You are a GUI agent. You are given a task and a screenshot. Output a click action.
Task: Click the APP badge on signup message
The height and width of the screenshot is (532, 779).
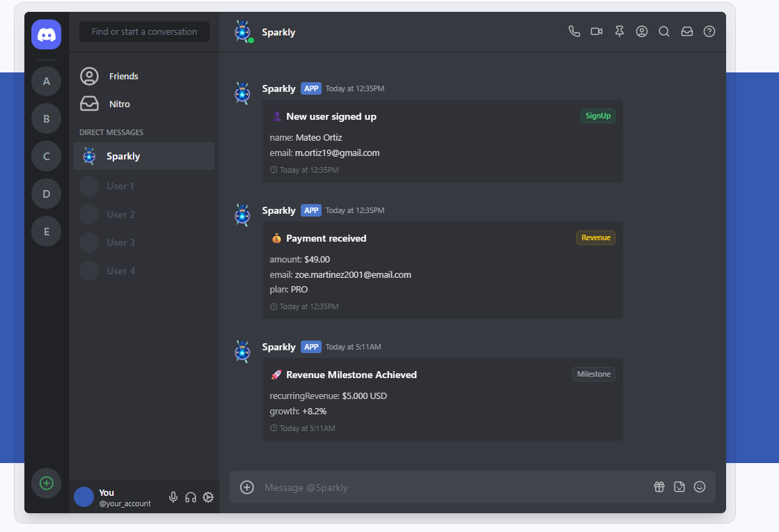pos(311,88)
